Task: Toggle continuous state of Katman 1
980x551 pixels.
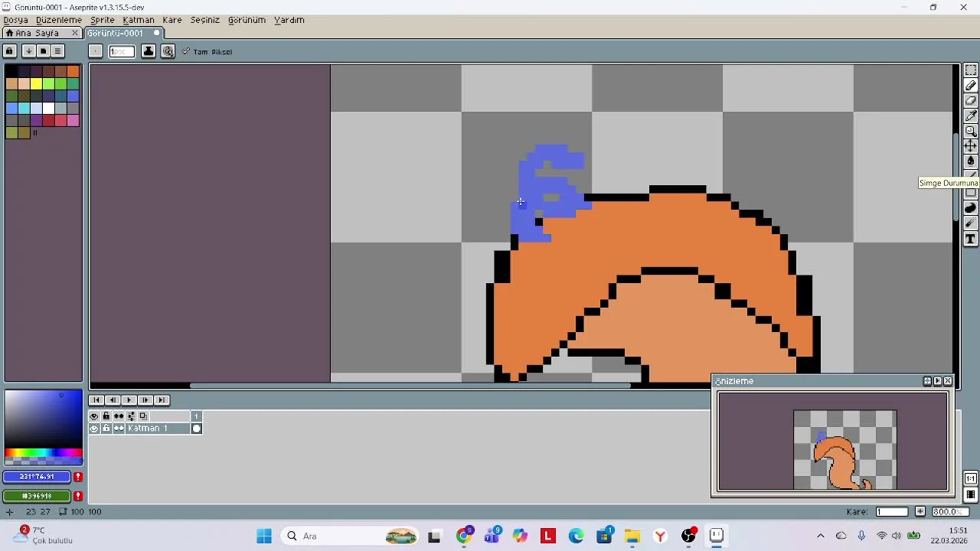Action: coord(119,429)
